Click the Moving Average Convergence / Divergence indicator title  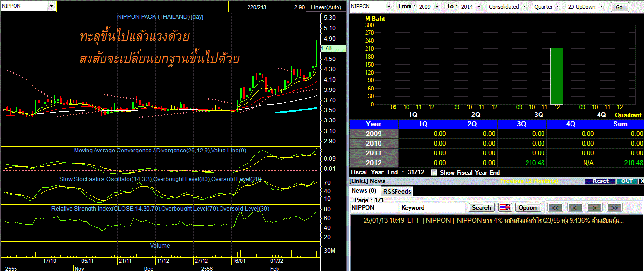click(160, 151)
